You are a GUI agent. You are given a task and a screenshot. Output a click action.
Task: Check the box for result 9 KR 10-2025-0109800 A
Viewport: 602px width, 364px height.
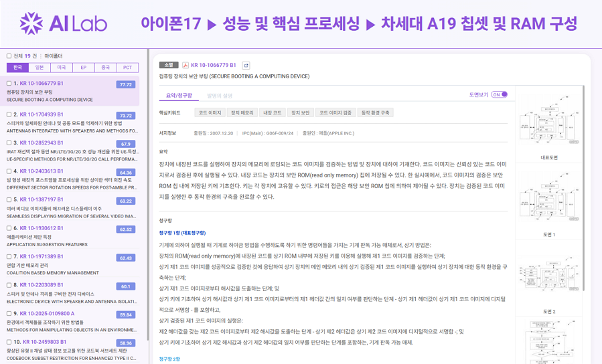9,313
